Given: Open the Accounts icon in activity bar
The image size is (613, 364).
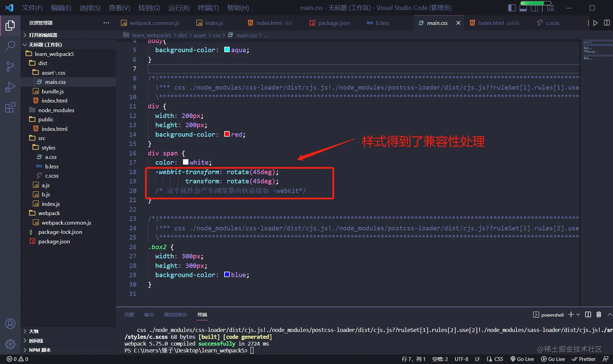Looking at the screenshot, I should [10, 324].
